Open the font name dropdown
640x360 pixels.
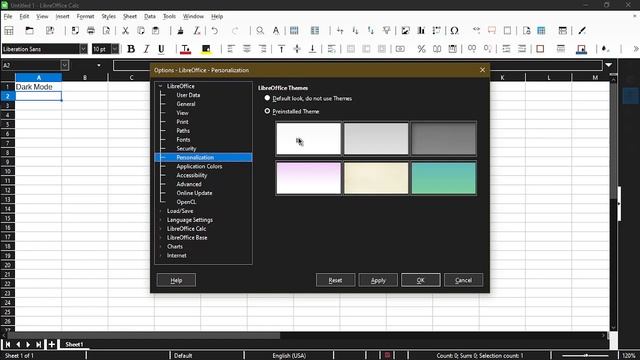click(x=83, y=49)
